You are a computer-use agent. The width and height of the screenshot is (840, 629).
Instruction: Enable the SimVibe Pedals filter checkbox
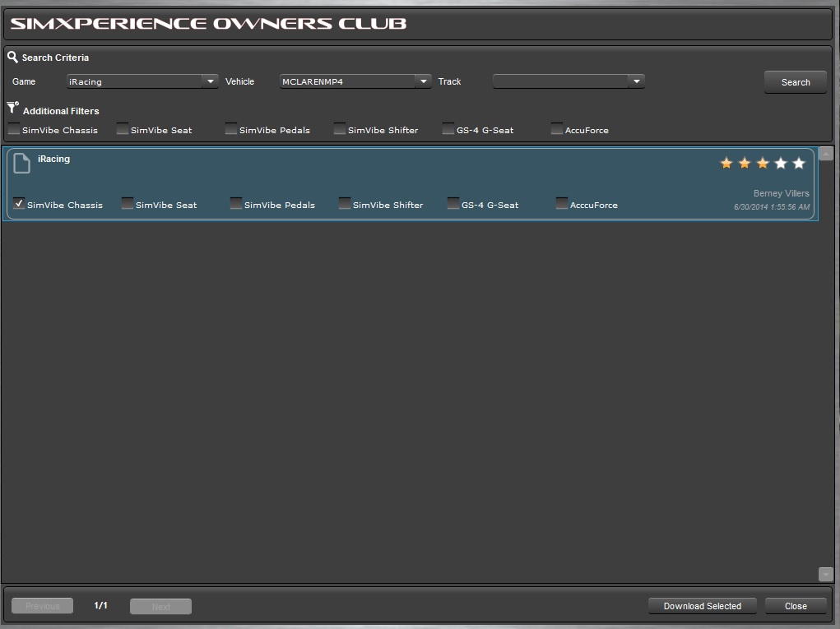click(231, 129)
